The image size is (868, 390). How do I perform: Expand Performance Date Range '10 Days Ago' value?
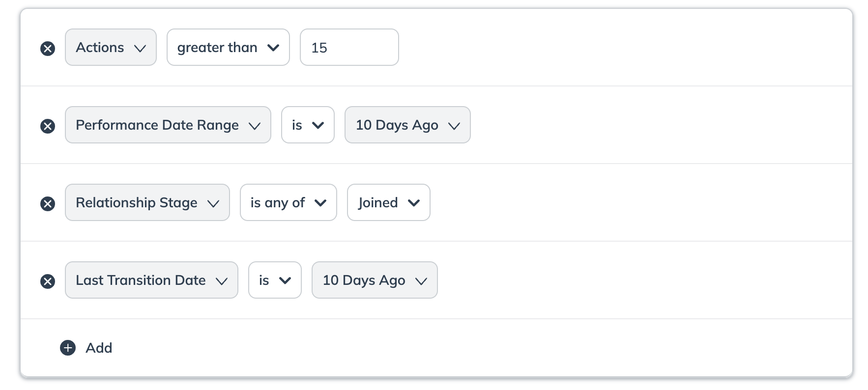point(407,125)
